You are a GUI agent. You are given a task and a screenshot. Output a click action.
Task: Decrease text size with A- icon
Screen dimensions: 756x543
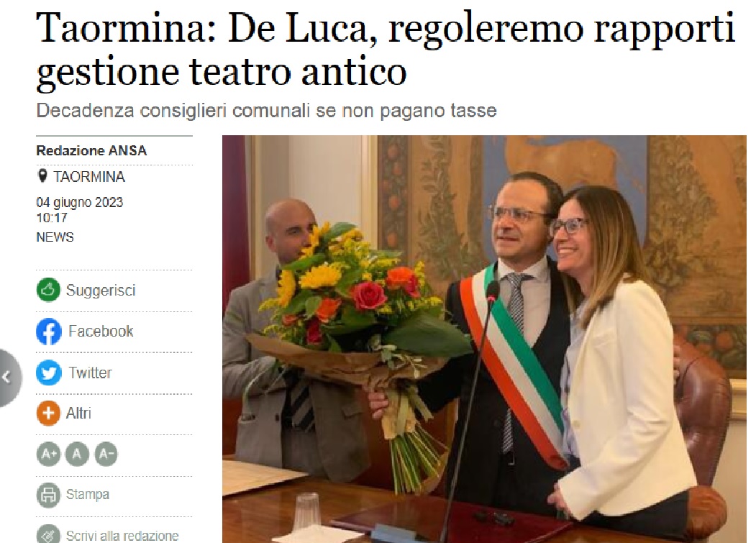106,454
